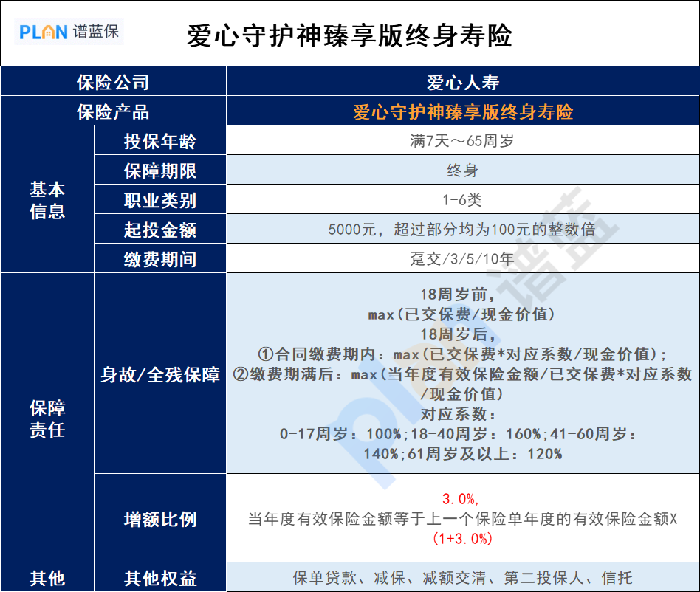Select the line starting ①合同缴费期内
The height and width of the screenshot is (592, 700).
462,354
